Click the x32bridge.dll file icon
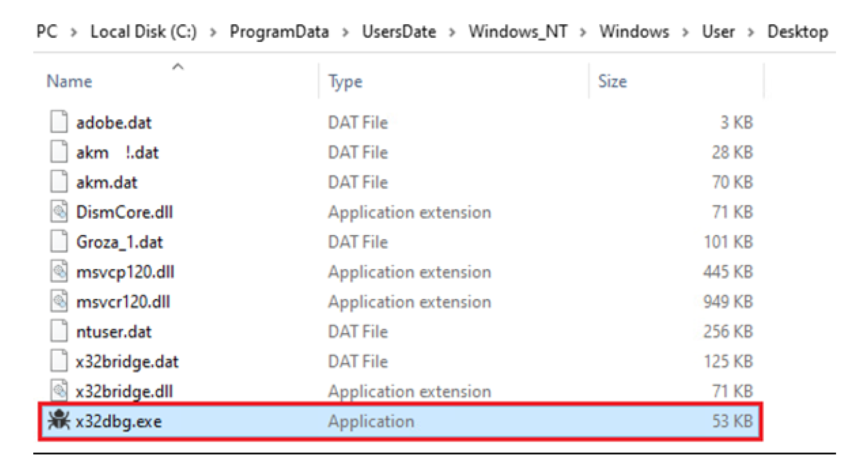868x459 pixels. pyautogui.click(x=59, y=391)
